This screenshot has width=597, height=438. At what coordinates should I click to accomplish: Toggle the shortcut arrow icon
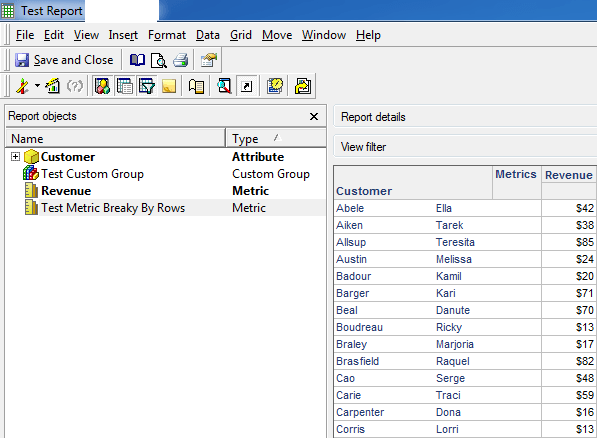click(x=247, y=86)
